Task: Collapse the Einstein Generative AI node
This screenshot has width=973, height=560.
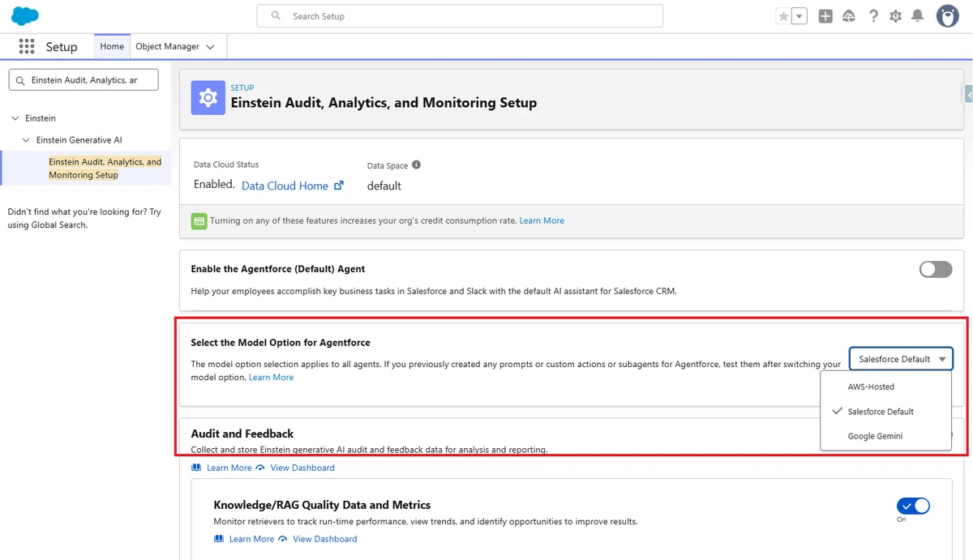Action: tap(26, 140)
